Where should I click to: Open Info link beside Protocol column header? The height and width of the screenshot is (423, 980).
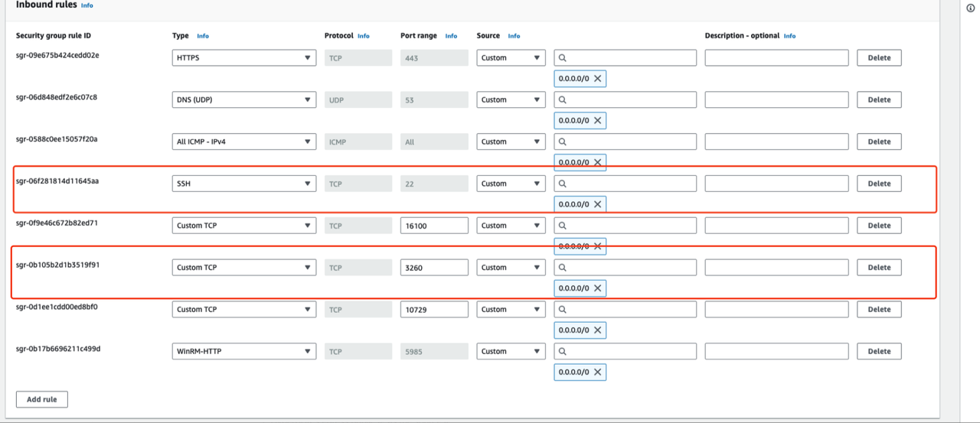pos(364,36)
